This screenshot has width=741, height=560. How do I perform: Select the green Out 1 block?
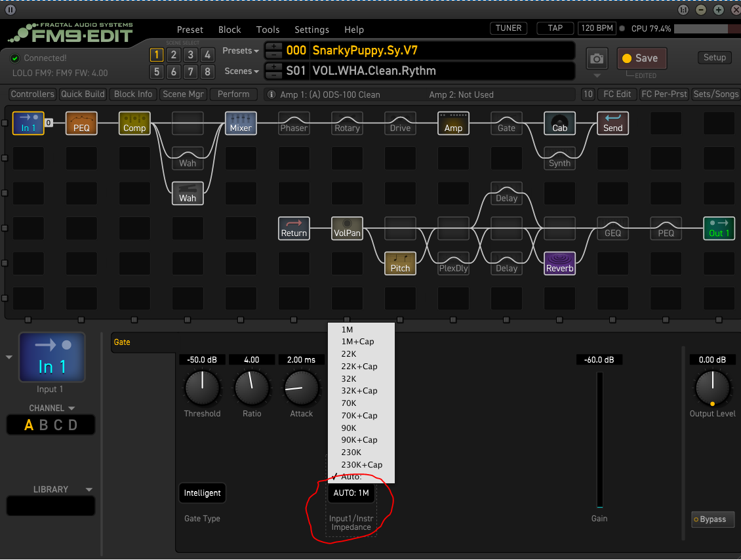719,228
